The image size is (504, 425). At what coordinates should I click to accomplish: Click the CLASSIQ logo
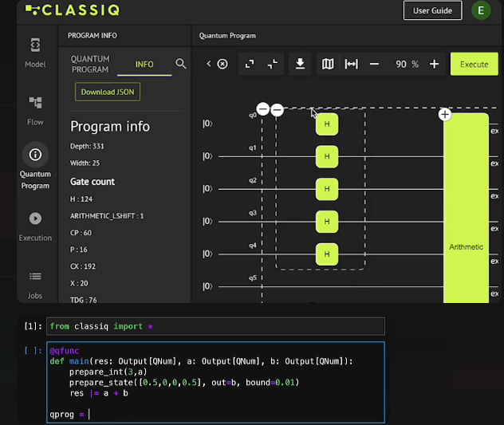(x=73, y=10)
